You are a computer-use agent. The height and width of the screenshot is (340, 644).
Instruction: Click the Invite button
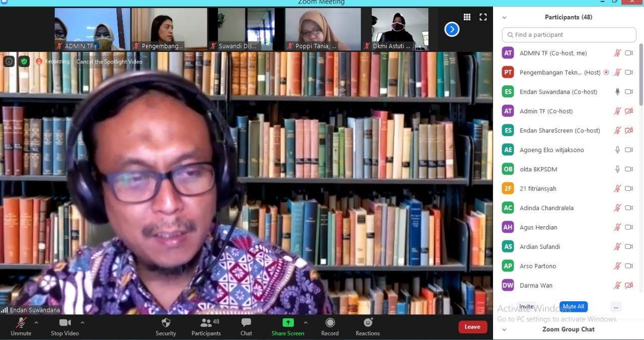tap(526, 307)
